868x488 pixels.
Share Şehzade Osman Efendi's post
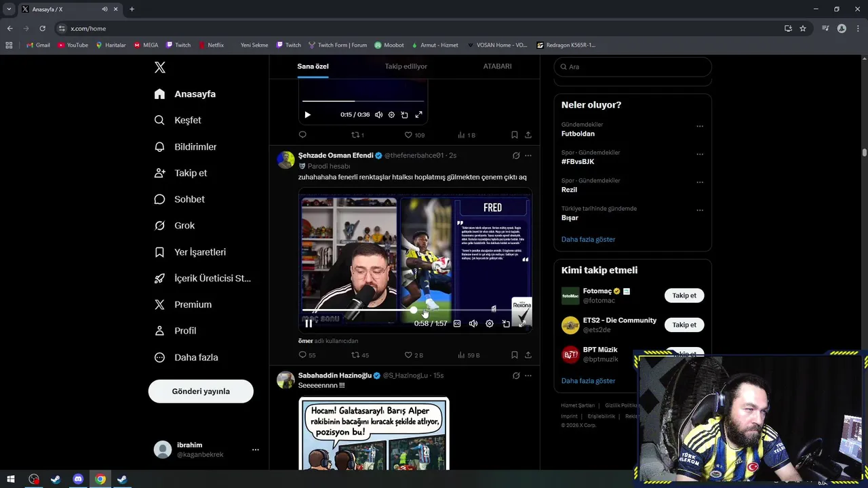[528, 355]
